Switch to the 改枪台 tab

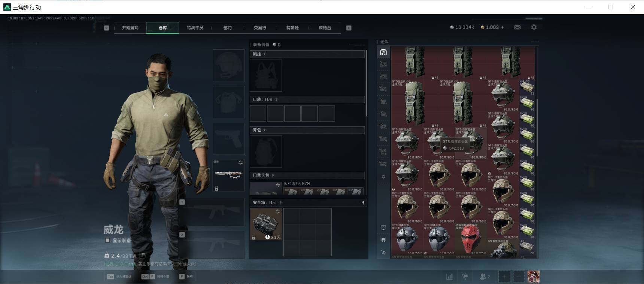pos(325,28)
